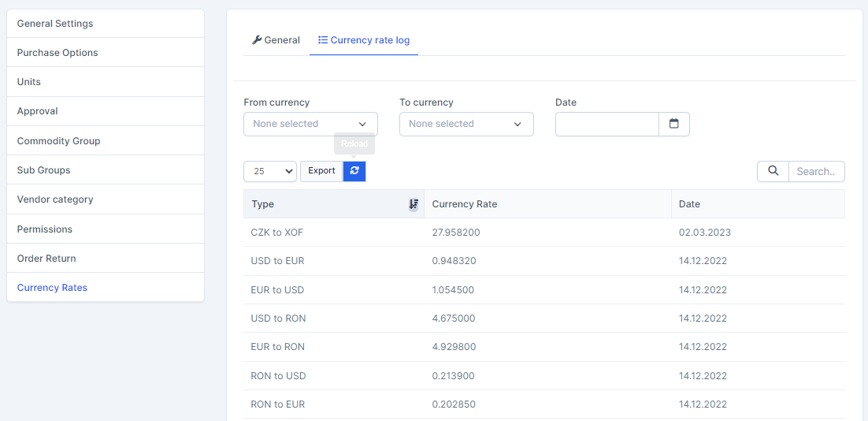868x421 pixels.
Task: Select Vendor category in sidebar
Action: (x=55, y=199)
